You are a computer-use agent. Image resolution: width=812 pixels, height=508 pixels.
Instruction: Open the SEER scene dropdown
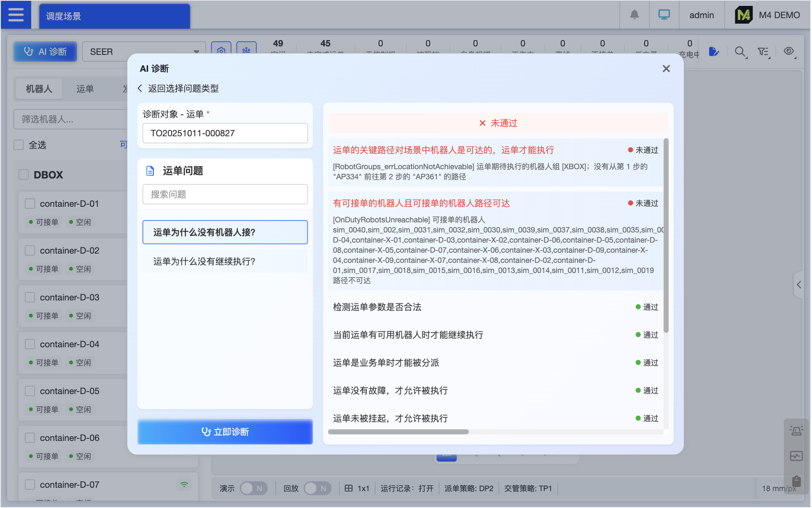[x=143, y=51]
